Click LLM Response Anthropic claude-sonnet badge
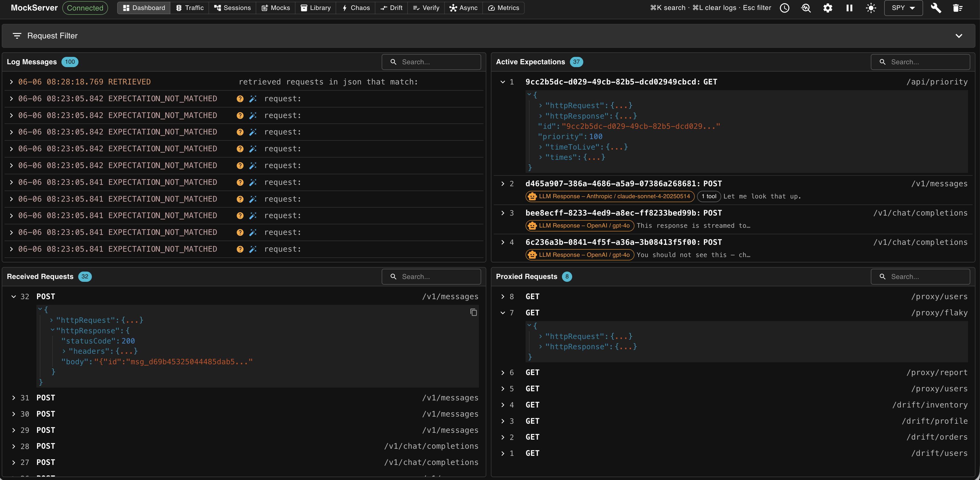The width and height of the screenshot is (980, 480). [610, 197]
